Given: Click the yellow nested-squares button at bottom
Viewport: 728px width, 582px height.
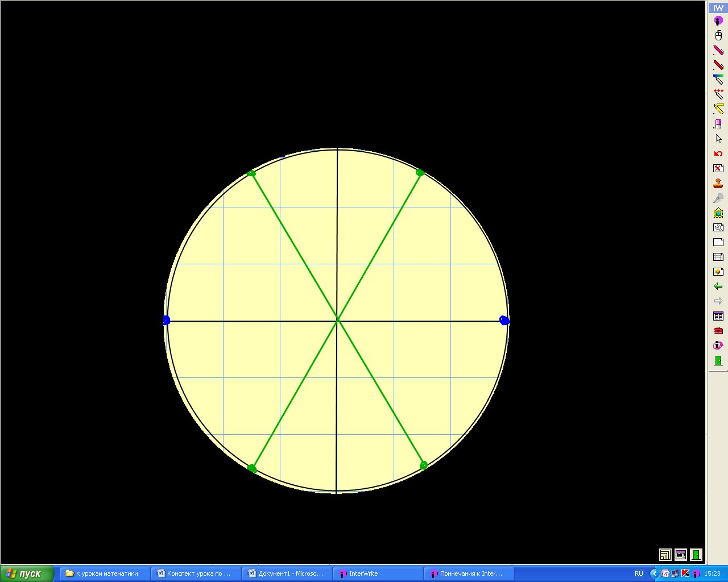Looking at the screenshot, I should click(x=665, y=555).
